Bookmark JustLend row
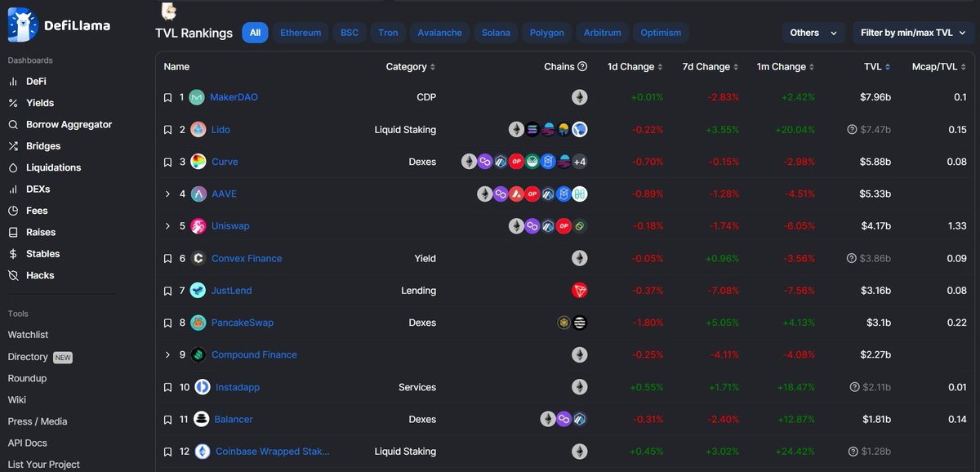This screenshot has width=980, height=472. (167, 291)
